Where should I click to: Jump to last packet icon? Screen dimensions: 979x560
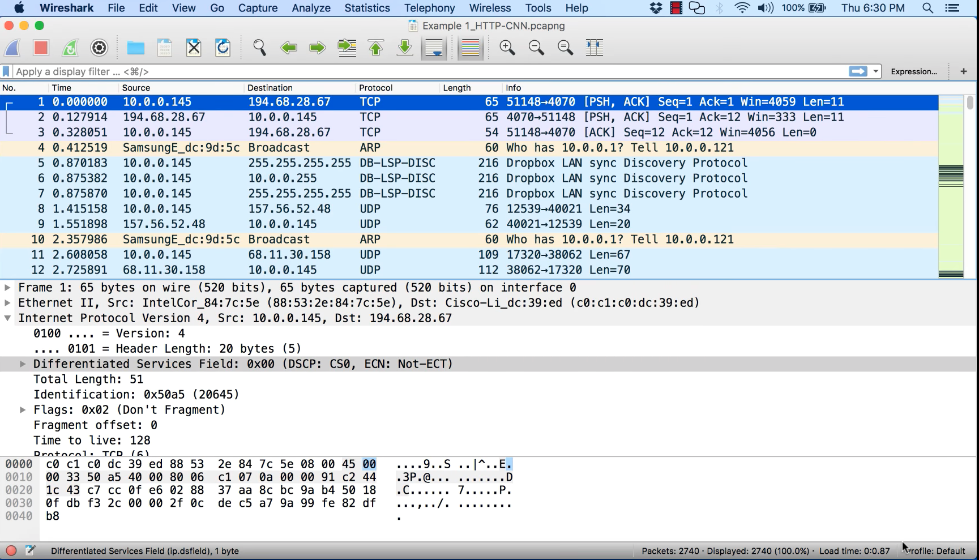405,48
